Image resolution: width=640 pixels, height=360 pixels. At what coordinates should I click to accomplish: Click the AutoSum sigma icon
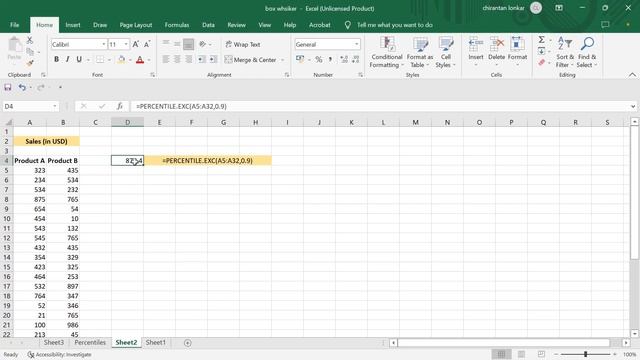click(541, 40)
